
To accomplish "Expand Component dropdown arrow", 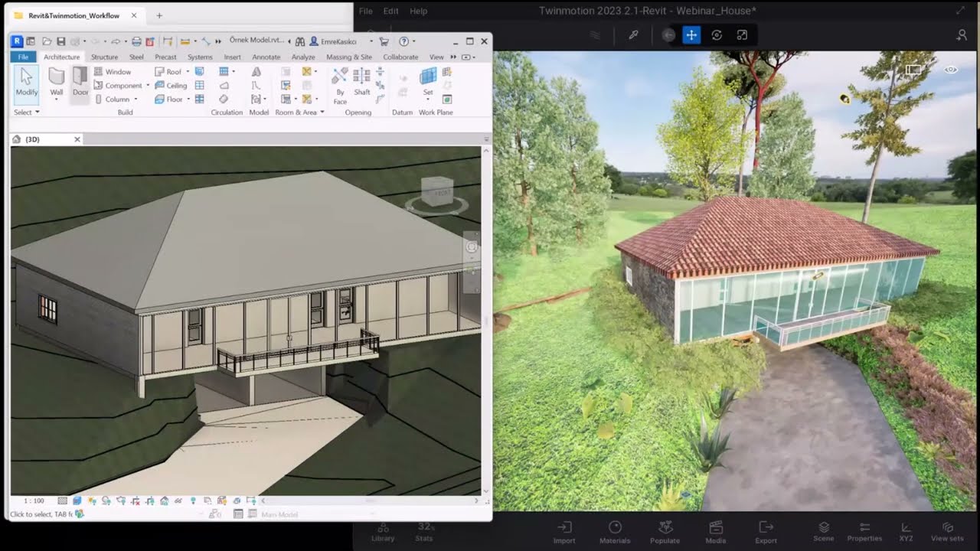I will (148, 85).
